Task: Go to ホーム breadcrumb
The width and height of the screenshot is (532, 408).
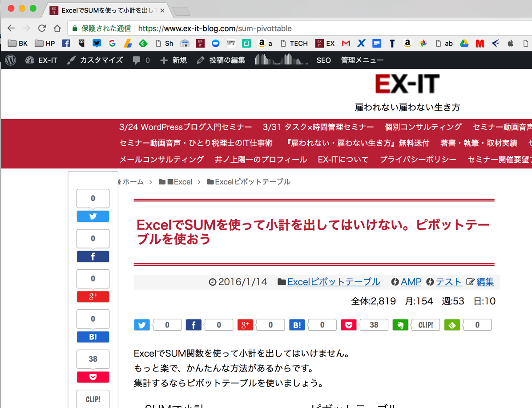Action: point(133,182)
